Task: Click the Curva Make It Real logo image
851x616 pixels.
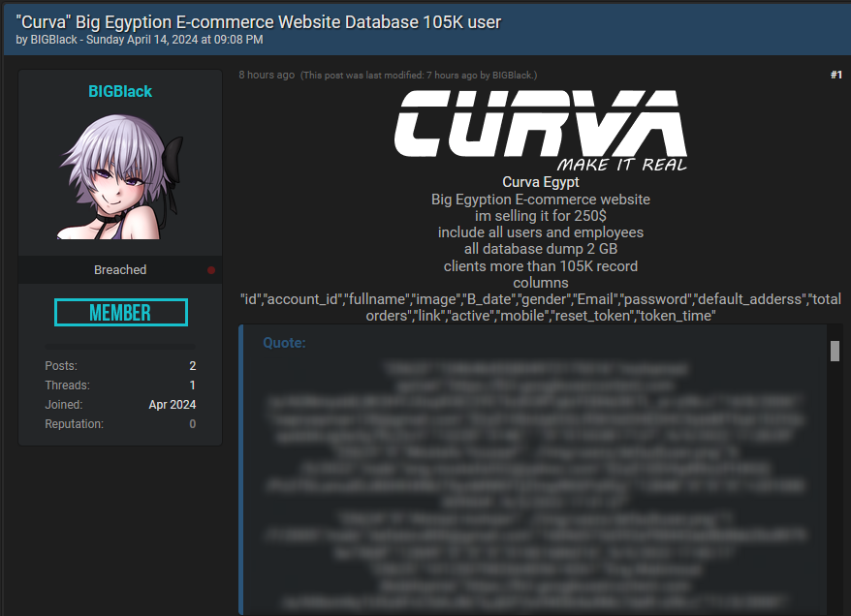Action: [x=541, y=131]
